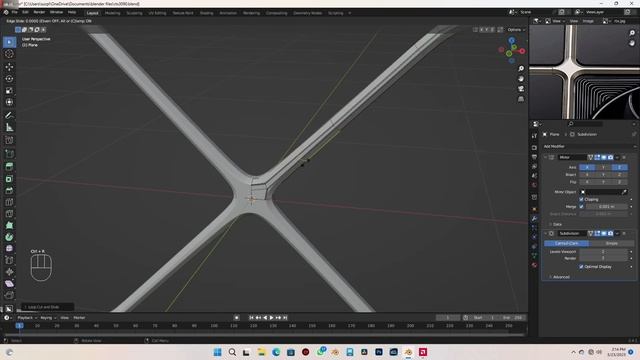Select the Shear tool

click(x=9, y=284)
